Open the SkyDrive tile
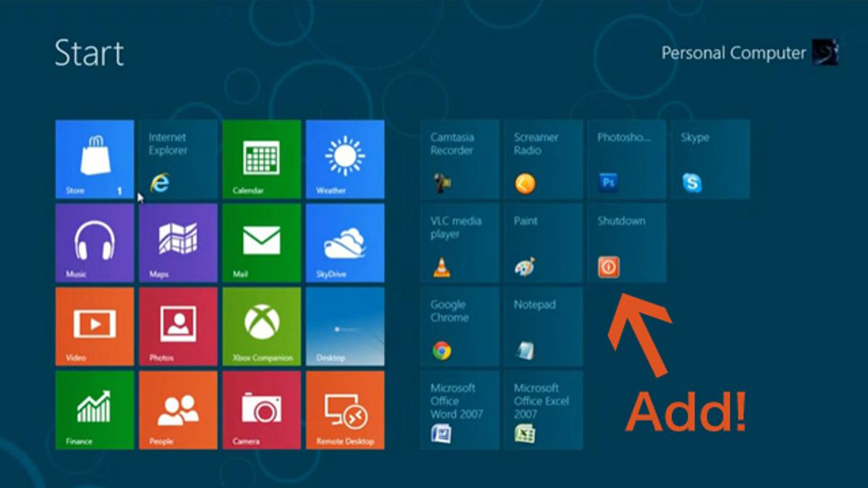This screenshot has width=868, height=488. tap(345, 243)
